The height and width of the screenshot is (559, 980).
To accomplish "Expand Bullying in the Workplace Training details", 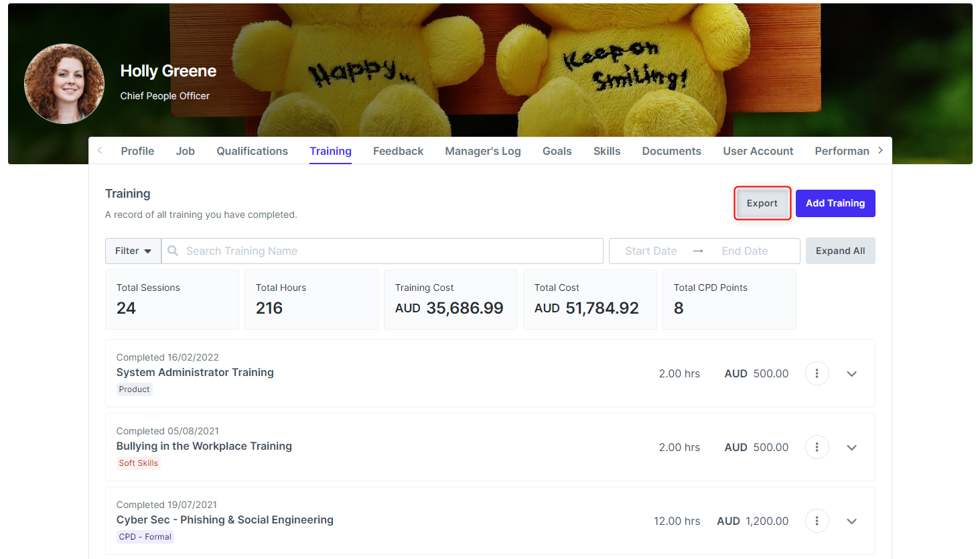I will pos(851,448).
